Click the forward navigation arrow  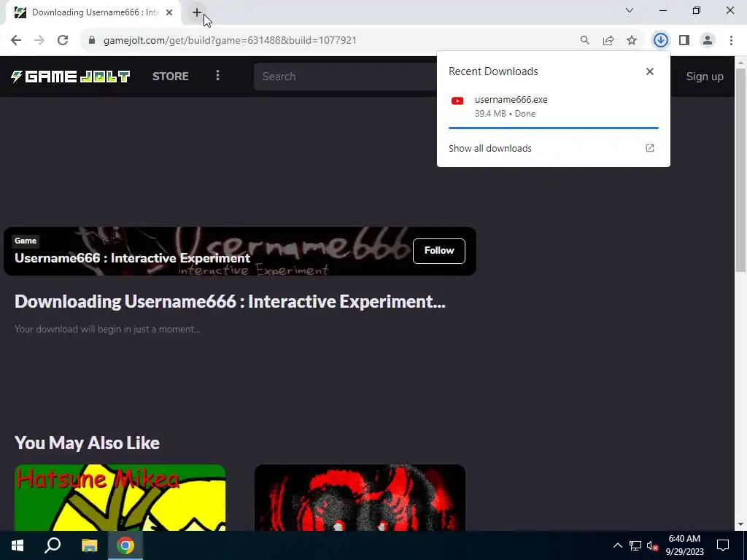[39, 41]
